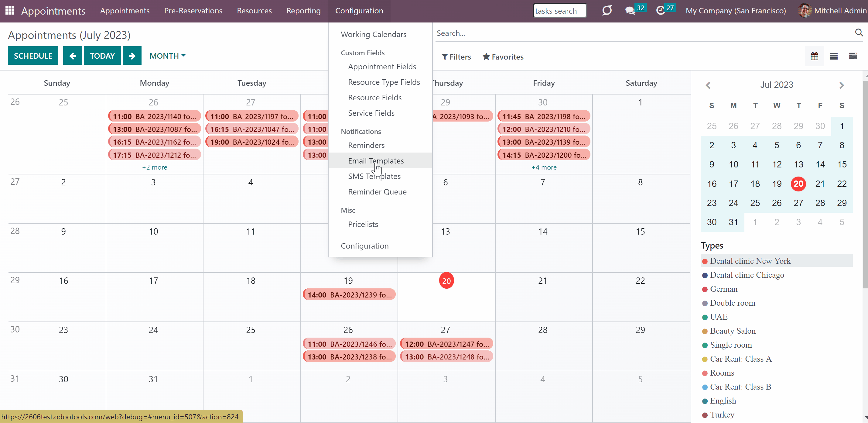Select day 20 in mini calendar
The width and height of the screenshot is (868, 423).
798,184
